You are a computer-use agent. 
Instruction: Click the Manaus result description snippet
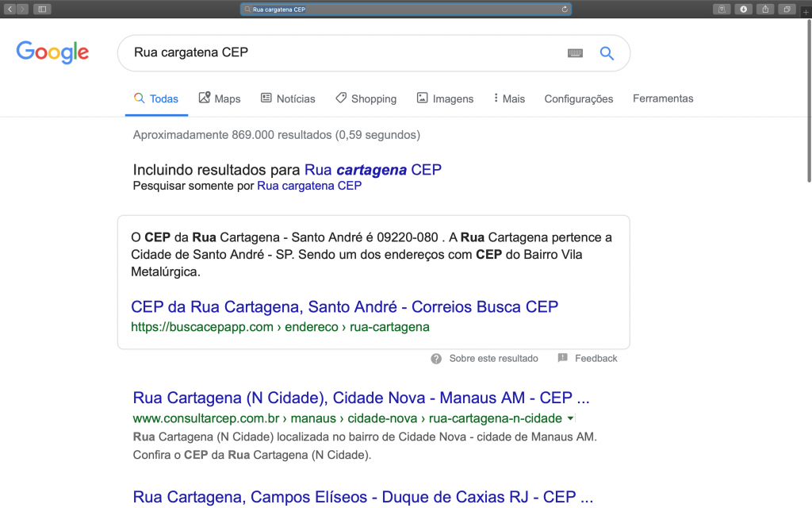click(365, 446)
